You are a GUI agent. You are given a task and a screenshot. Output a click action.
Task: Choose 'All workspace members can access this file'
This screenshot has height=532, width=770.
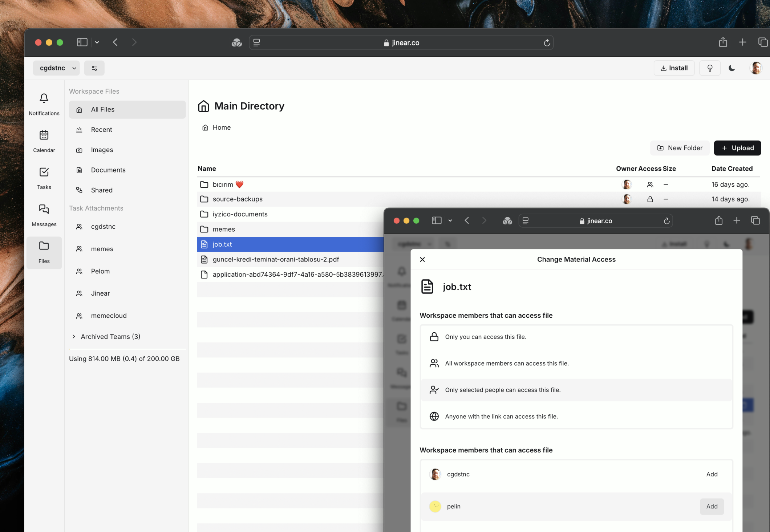[576, 363]
